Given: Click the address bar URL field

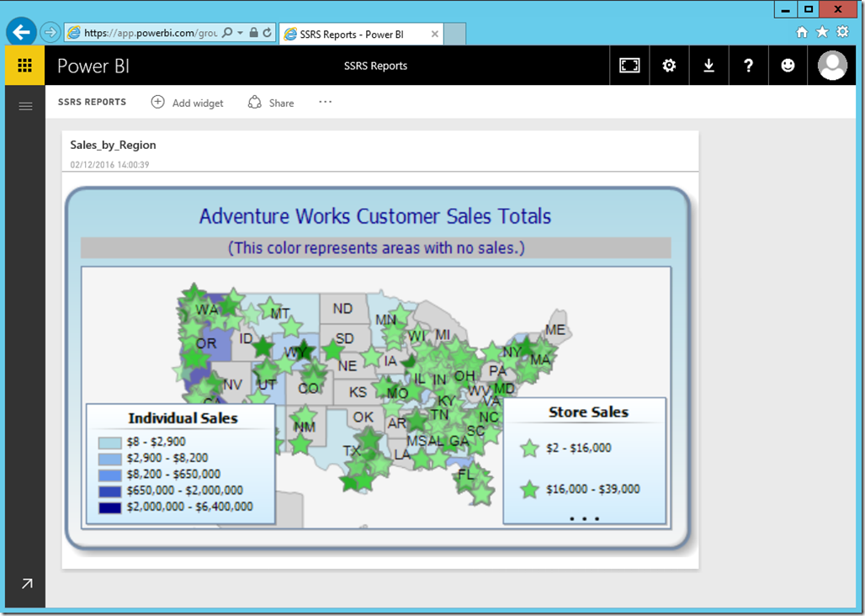Looking at the screenshot, I should [x=150, y=33].
